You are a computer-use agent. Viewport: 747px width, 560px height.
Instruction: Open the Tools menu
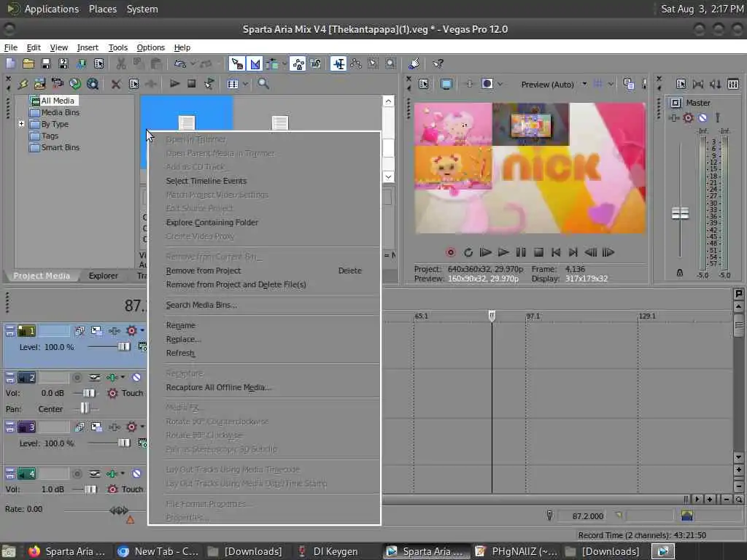pos(117,47)
